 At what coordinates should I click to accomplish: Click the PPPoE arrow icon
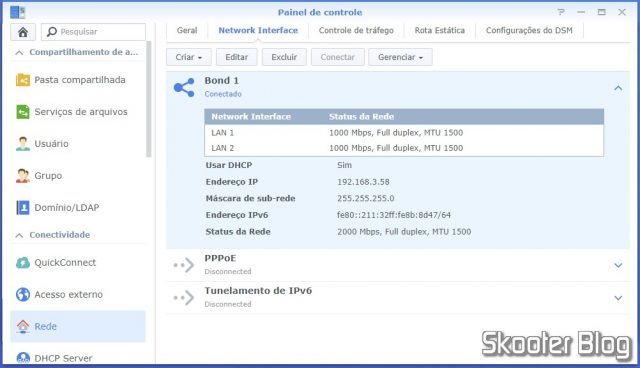[184, 265]
